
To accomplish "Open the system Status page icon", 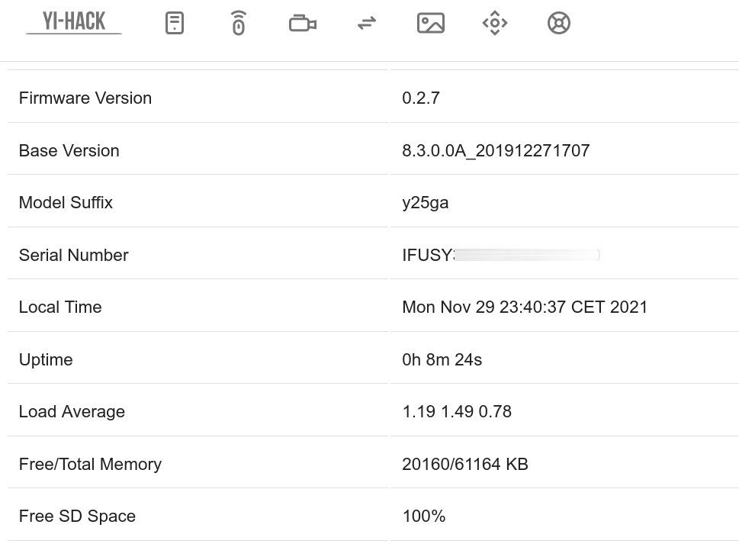I will point(175,23).
